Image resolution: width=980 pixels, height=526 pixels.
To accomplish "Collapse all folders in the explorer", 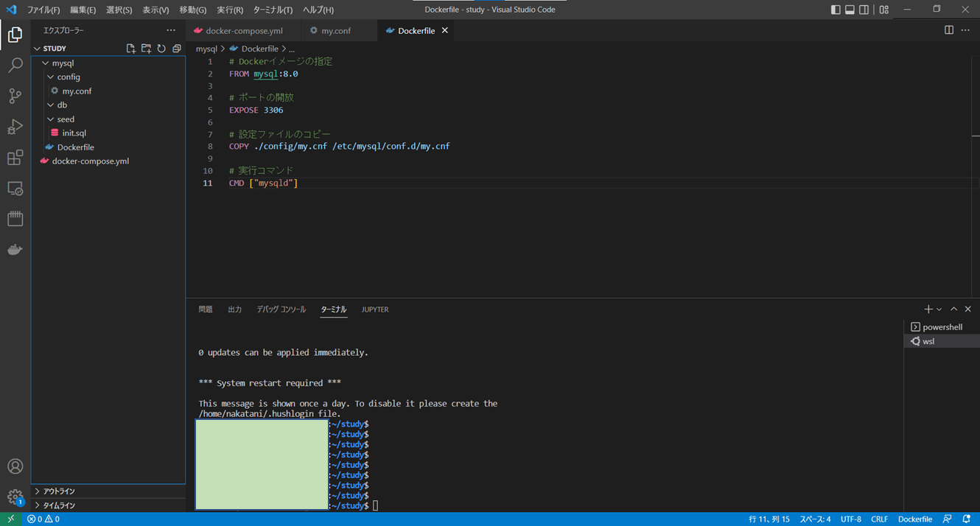I will 176,48.
